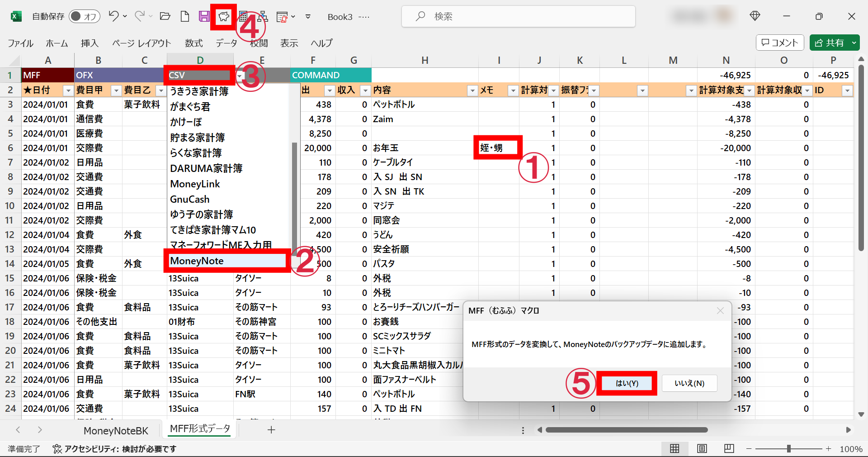Switch to Page Layout view icon
This screenshot has width=868, height=457.
pos(702,448)
